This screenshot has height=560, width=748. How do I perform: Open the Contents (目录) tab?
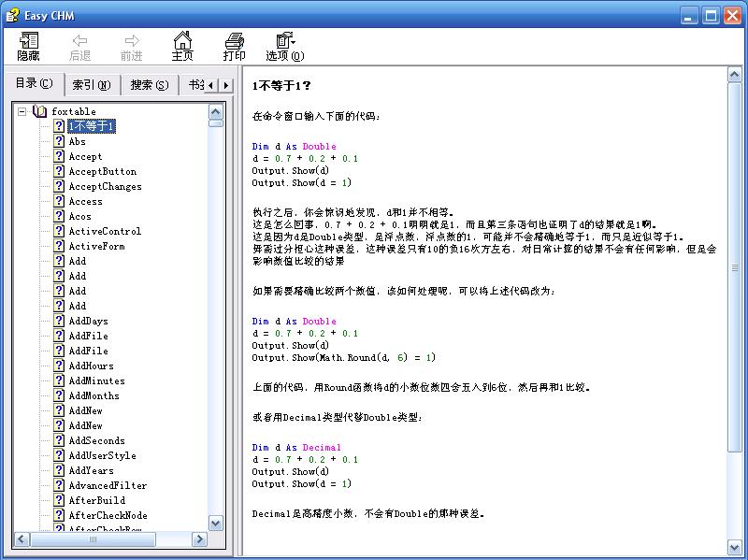coord(34,84)
